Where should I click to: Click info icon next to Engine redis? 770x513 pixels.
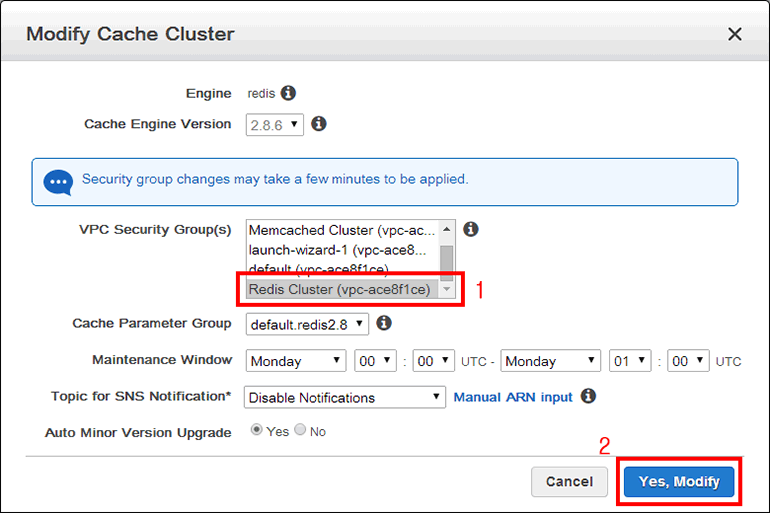click(x=288, y=93)
